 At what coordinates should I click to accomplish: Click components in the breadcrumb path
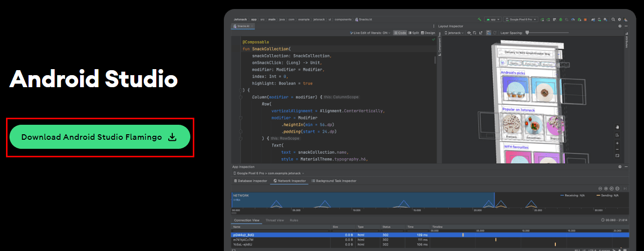point(344,20)
